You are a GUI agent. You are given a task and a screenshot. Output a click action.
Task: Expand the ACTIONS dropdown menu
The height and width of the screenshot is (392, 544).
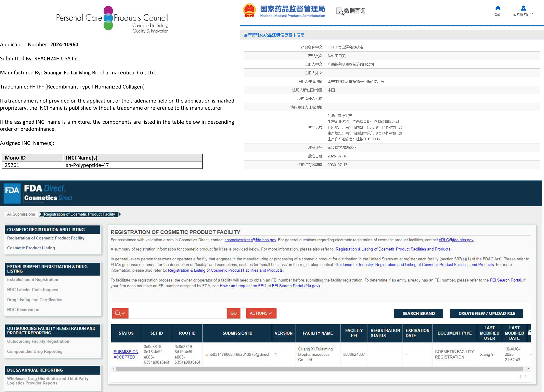pos(261,313)
